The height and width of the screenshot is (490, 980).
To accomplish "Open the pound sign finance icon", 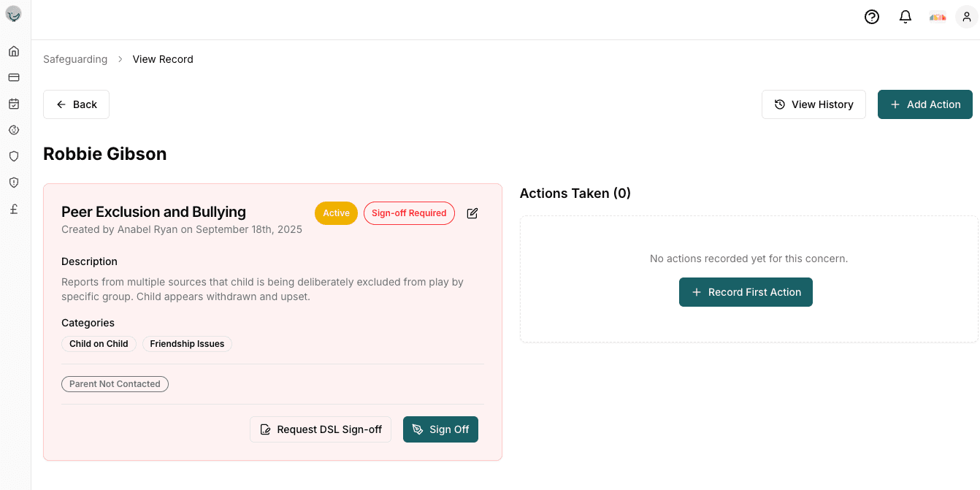I will pyautogui.click(x=14, y=209).
